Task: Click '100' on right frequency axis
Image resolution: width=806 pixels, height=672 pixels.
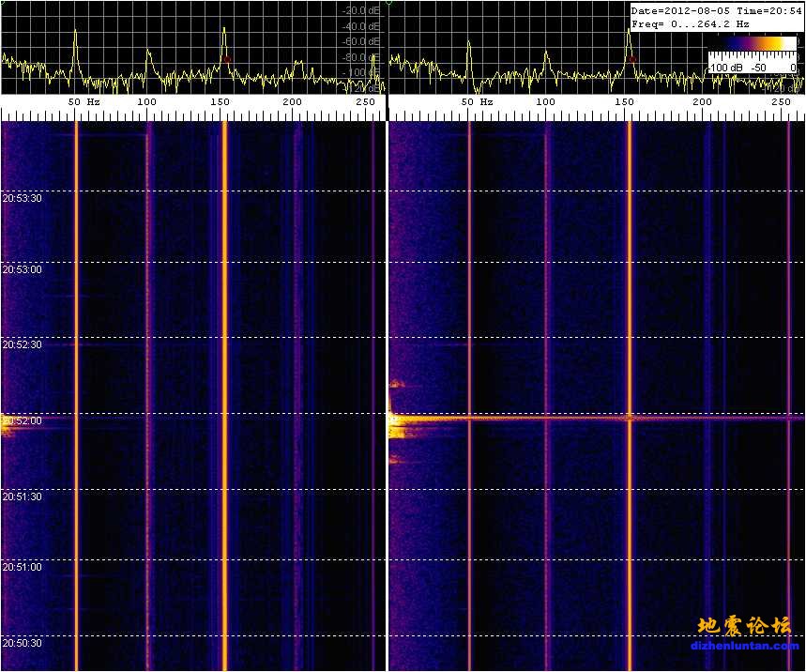Action: click(545, 101)
